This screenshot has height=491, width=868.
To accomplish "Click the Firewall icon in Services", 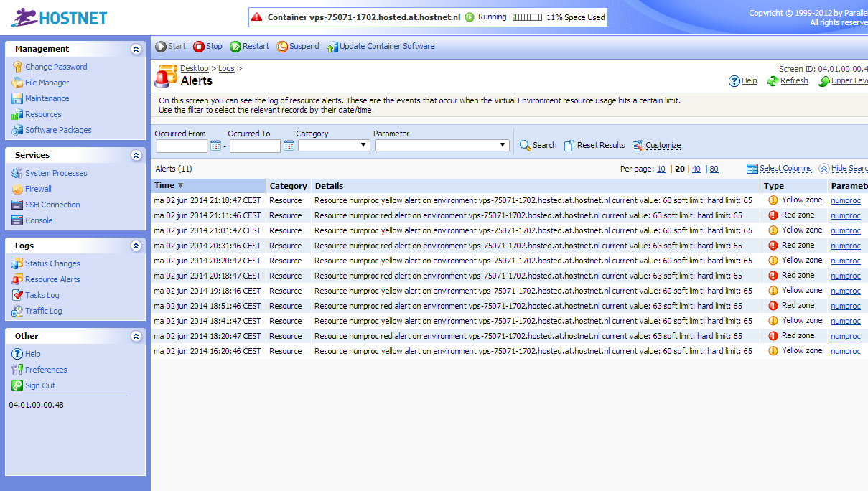I will 17,190.
